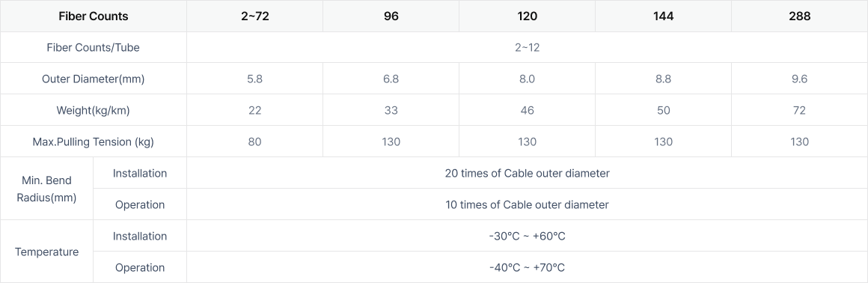Image resolution: width=868 pixels, height=283 pixels.
Task: Click the pulling tension value 80
Action: [254, 142]
